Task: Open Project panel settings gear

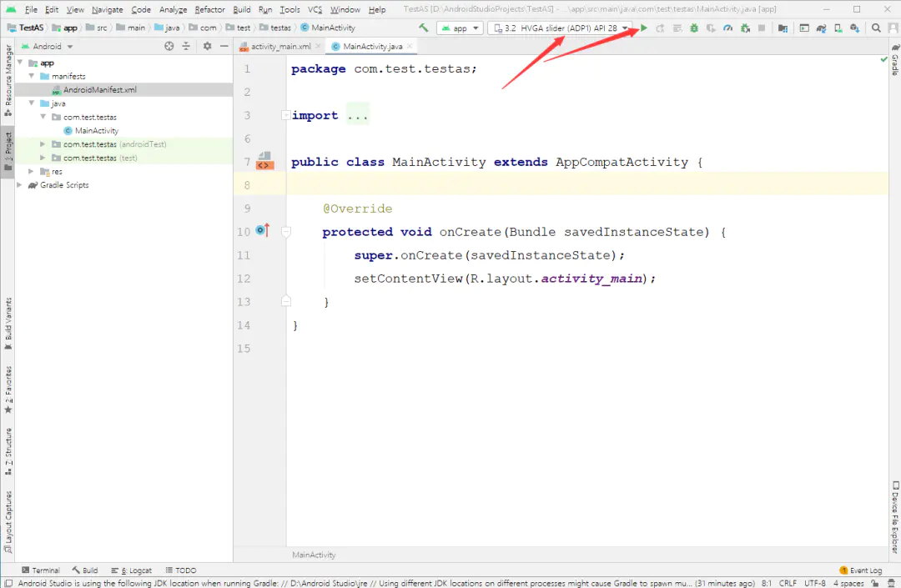Action: tap(208, 46)
